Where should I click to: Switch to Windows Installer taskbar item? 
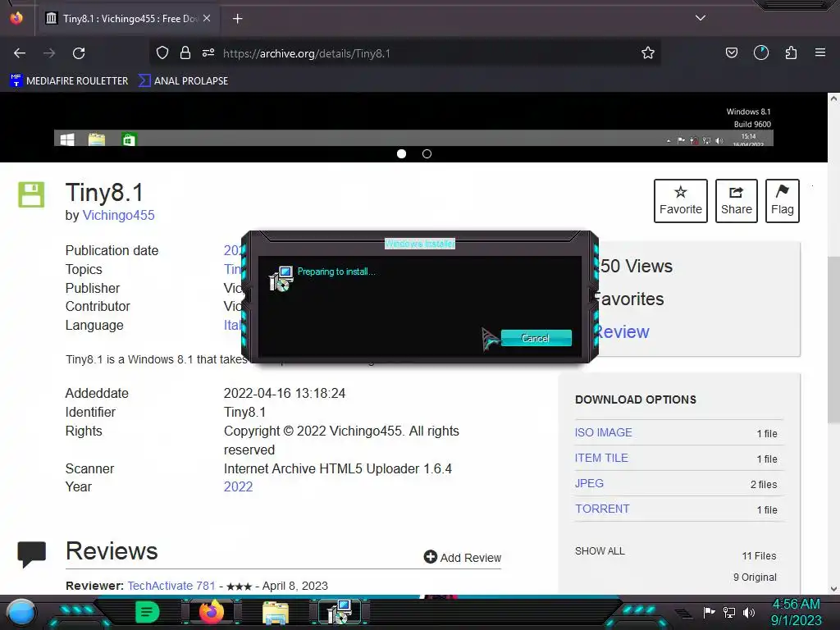[x=340, y=612]
